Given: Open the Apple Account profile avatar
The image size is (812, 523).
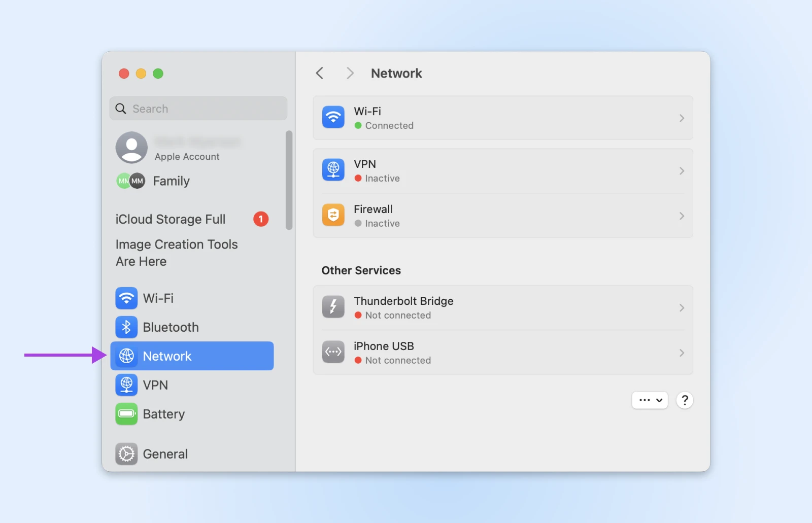Looking at the screenshot, I should (x=132, y=148).
